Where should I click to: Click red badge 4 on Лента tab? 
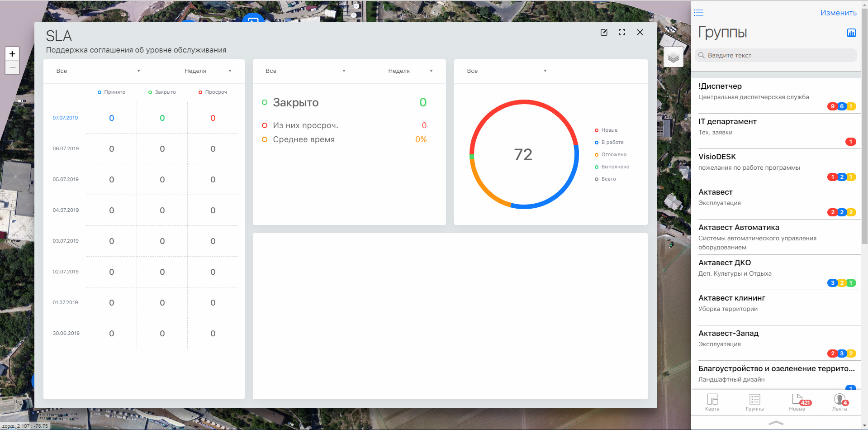click(845, 403)
